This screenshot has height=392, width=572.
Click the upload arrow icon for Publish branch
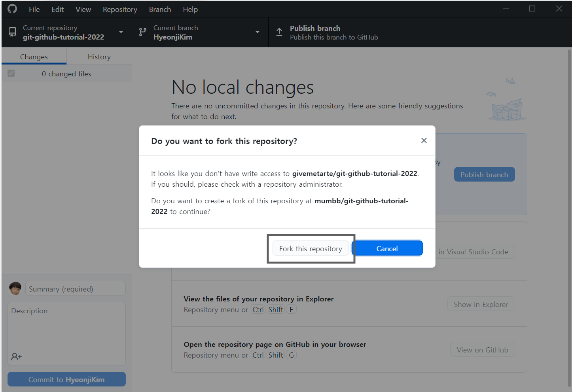click(279, 32)
